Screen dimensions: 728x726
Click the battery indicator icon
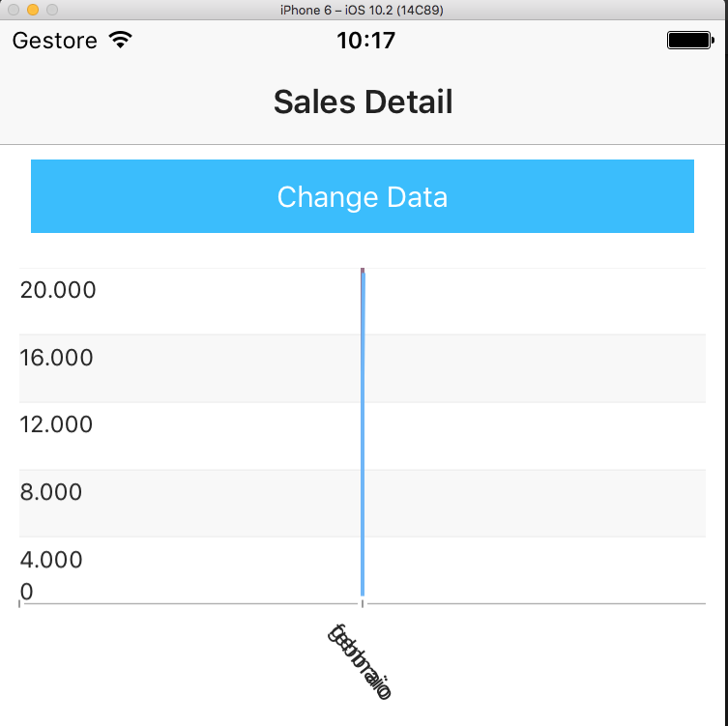[x=689, y=41]
